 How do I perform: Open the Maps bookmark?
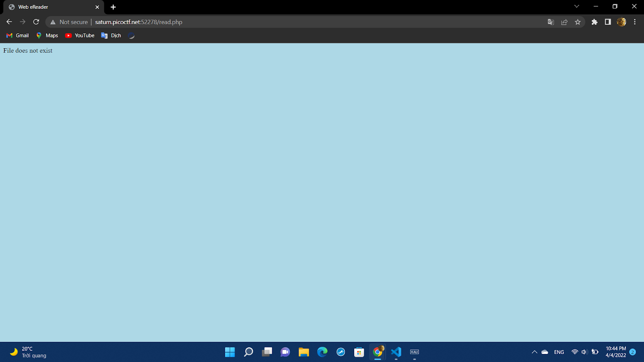click(47, 35)
